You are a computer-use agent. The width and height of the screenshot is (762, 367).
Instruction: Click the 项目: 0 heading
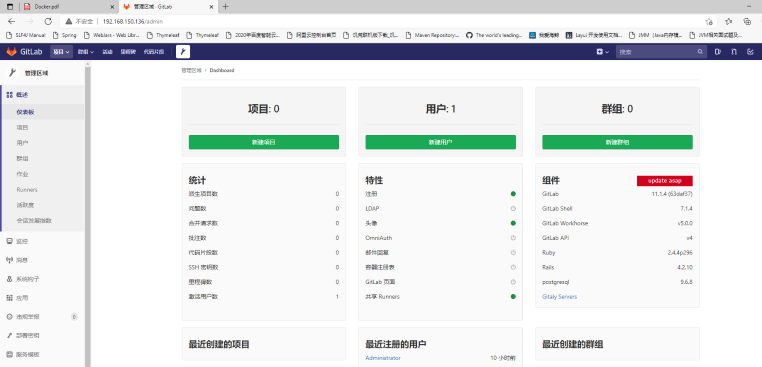click(264, 109)
